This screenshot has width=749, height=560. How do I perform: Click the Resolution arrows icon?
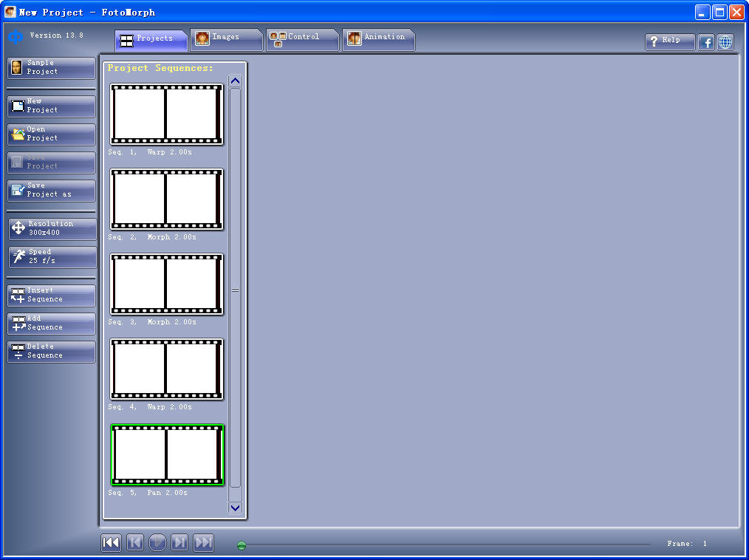(18, 228)
